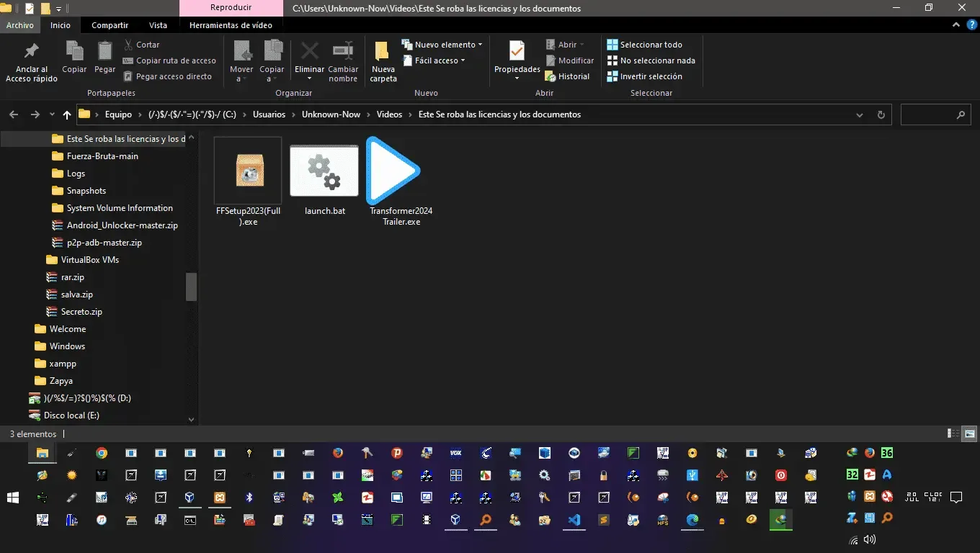Viewport: 980px width, 553px height.
Task: Click the Windows Start button
Action: pyautogui.click(x=13, y=497)
